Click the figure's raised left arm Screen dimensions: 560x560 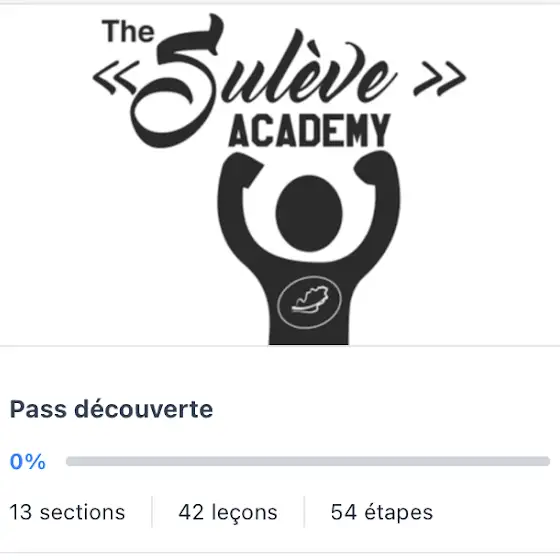coord(238,200)
